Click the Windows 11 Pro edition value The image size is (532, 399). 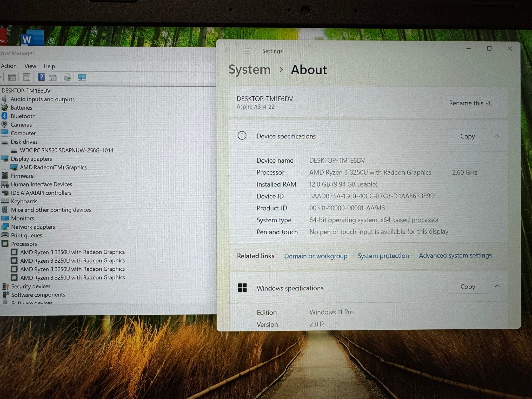coord(331,312)
